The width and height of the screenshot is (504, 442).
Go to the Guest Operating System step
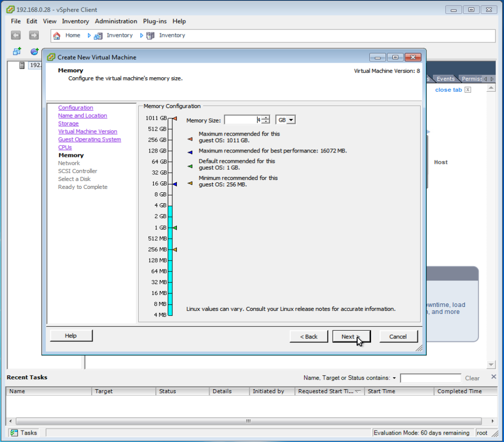pyautogui.click(x=90, y=140)
